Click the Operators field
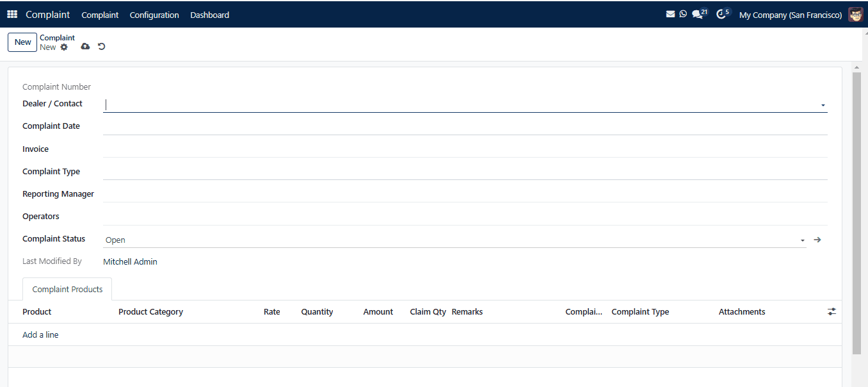This screenshot has height=387, width=868. coord(465,217)
